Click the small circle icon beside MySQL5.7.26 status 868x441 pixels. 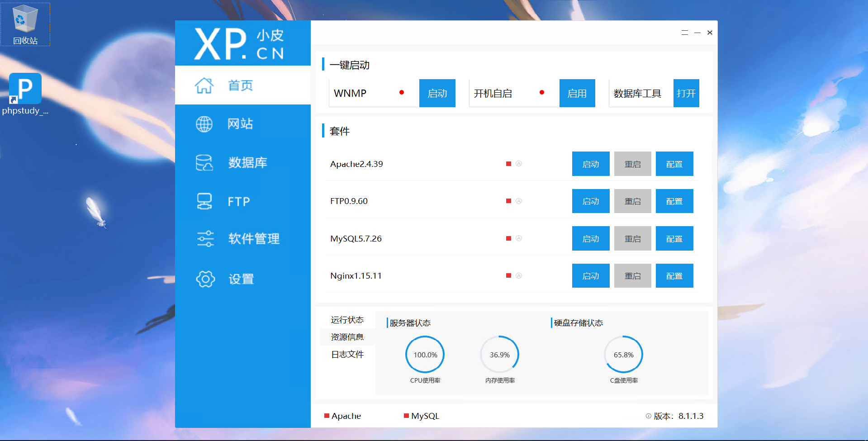(x=519, y=238)
